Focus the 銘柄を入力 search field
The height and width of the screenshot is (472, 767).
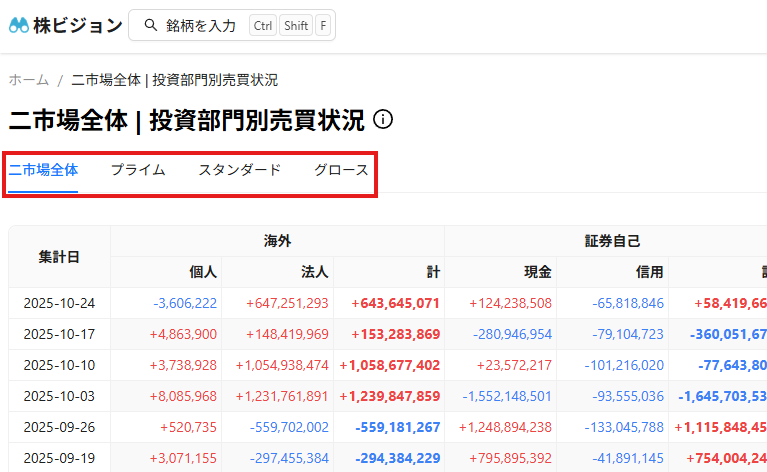pos(201,26)
